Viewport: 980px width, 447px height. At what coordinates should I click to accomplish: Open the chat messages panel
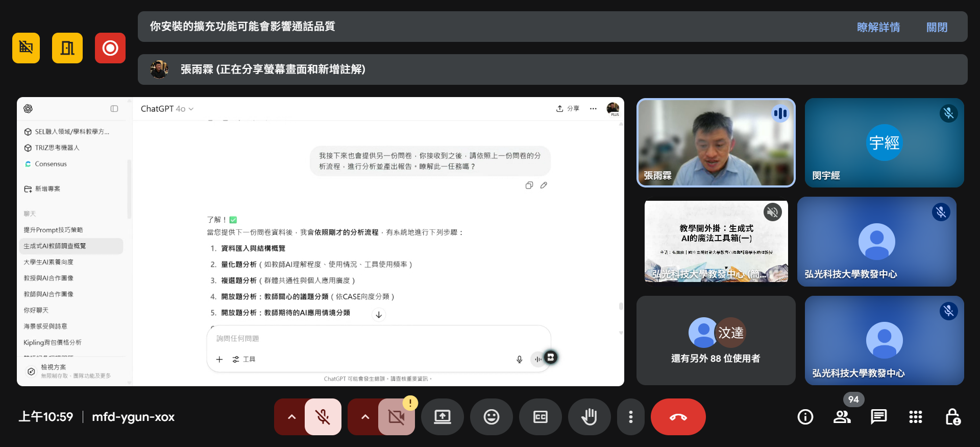pos(879,417)
